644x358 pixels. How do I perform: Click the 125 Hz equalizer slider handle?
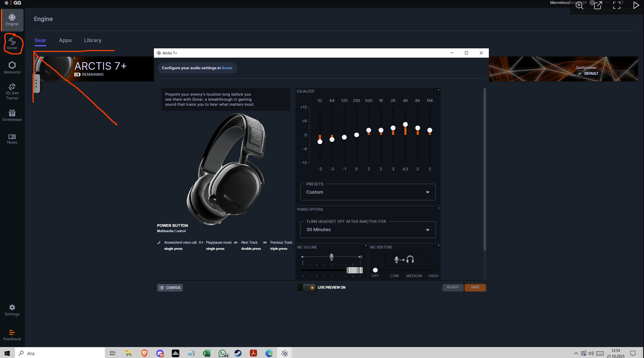pos(344,137)
